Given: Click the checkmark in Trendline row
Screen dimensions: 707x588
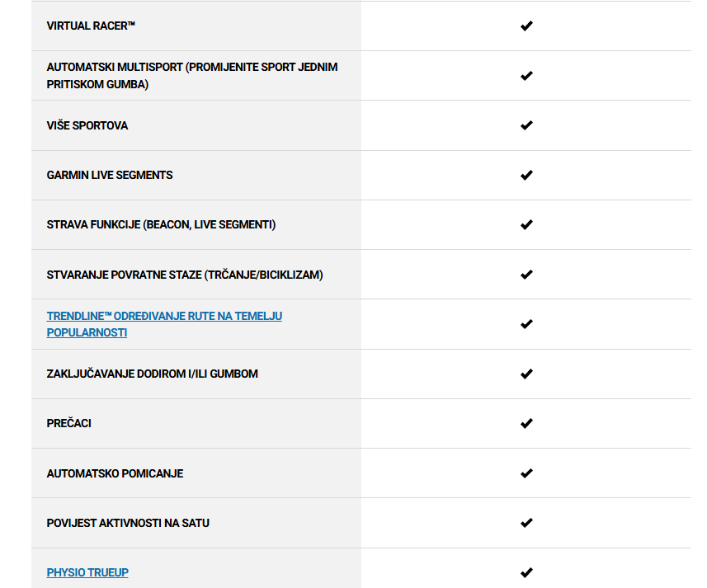Looking at the screenshot, I should [526, 324].
